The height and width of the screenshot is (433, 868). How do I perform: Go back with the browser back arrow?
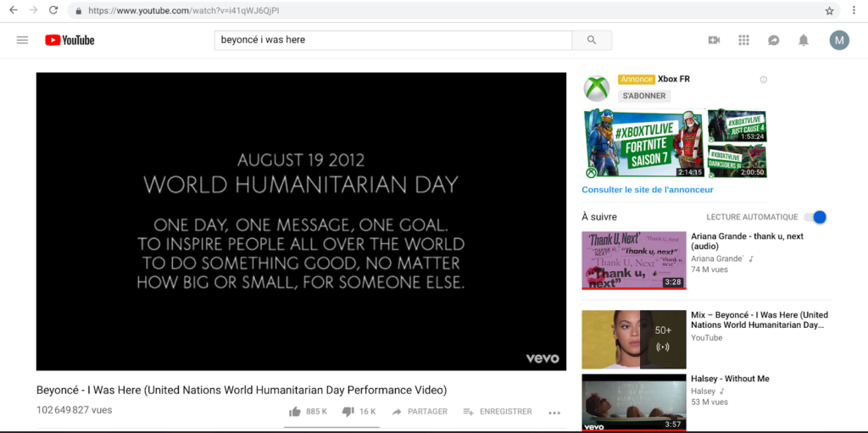coord(14,10)
